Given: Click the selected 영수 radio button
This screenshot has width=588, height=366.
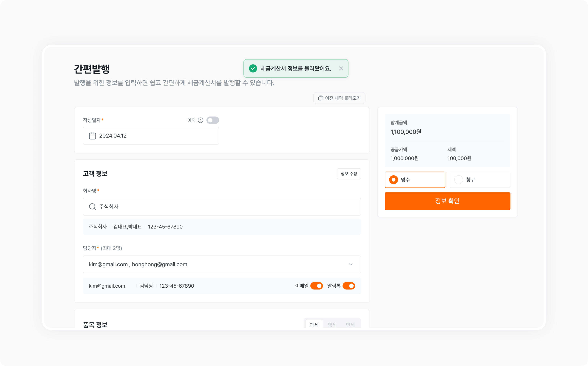Looking at the screenshot, I should (394, 180).
